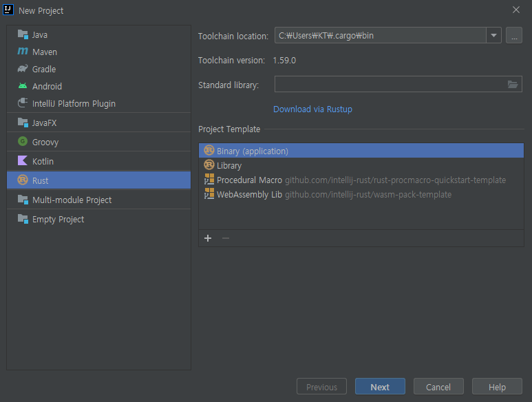Click the Toolchain location path field
This screenshot has height=402, width=532.
click(x=381, y=35)
